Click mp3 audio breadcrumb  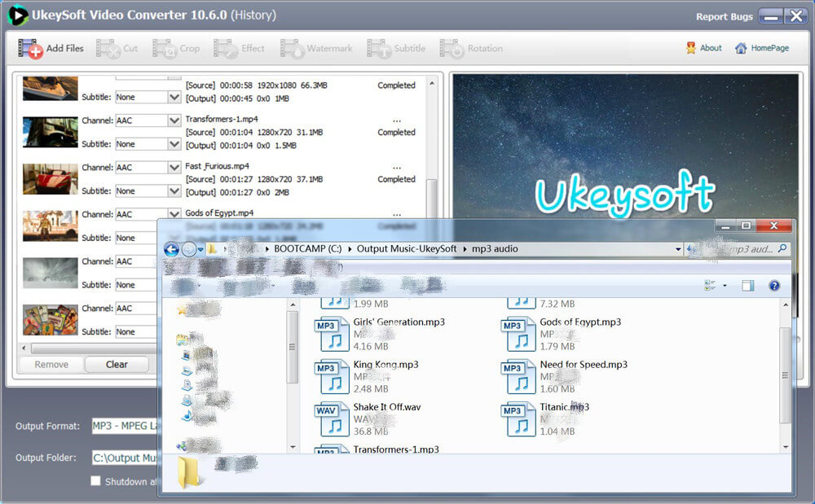[x=495, y=248]
